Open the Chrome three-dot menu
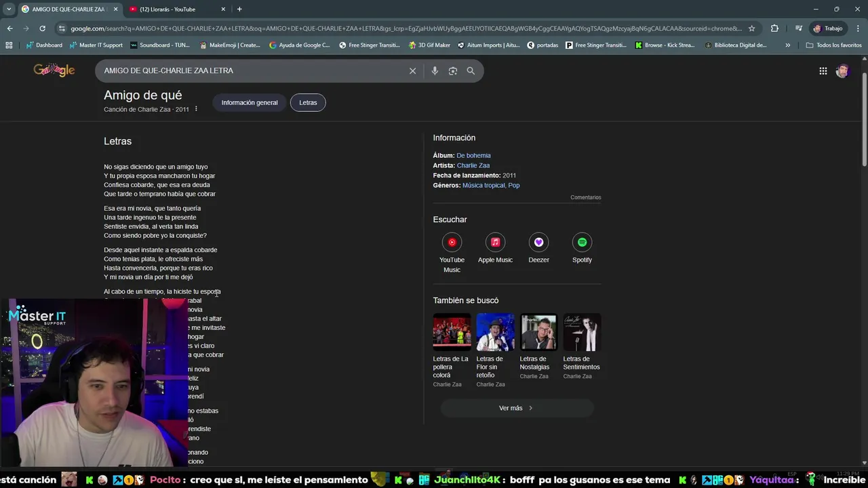 pyautogui.click(x=858, y=28)
